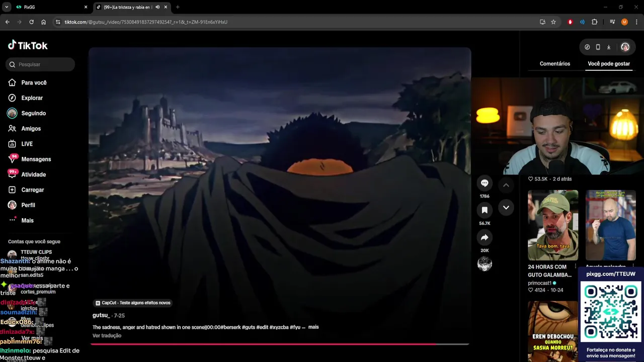Open the gutsu_ author profile link

pyautogui.click(x=101, y=315)
